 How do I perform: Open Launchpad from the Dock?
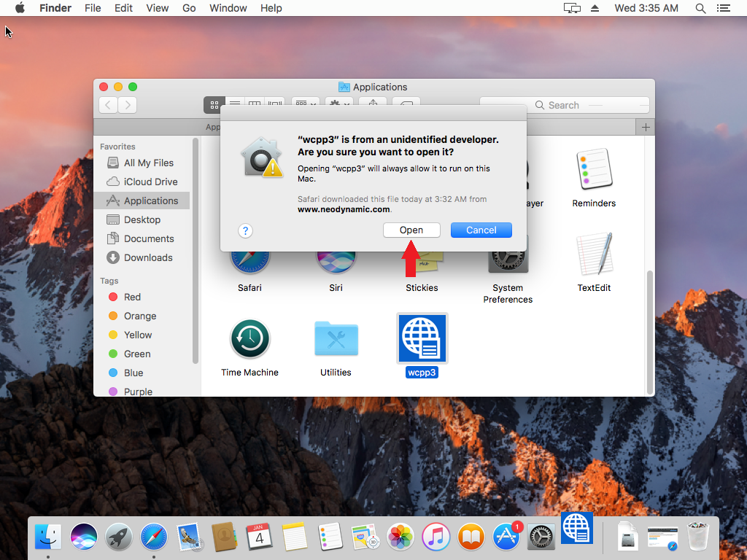119,537
